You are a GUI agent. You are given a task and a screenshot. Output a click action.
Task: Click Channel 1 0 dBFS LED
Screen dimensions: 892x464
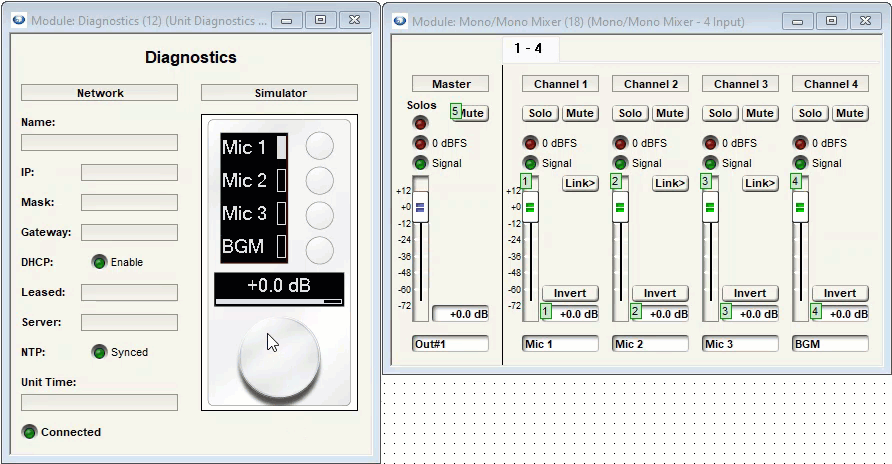530,143
